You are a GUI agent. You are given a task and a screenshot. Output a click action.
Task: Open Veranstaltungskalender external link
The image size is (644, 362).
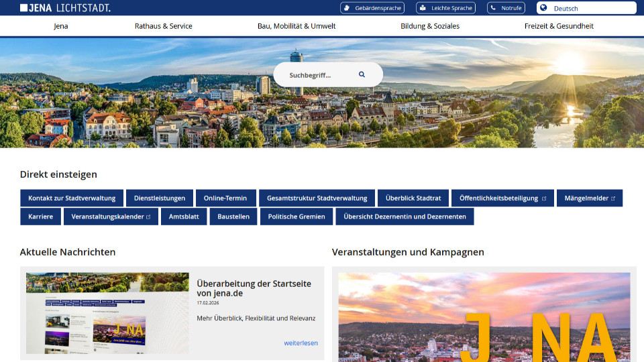[111, 217]
